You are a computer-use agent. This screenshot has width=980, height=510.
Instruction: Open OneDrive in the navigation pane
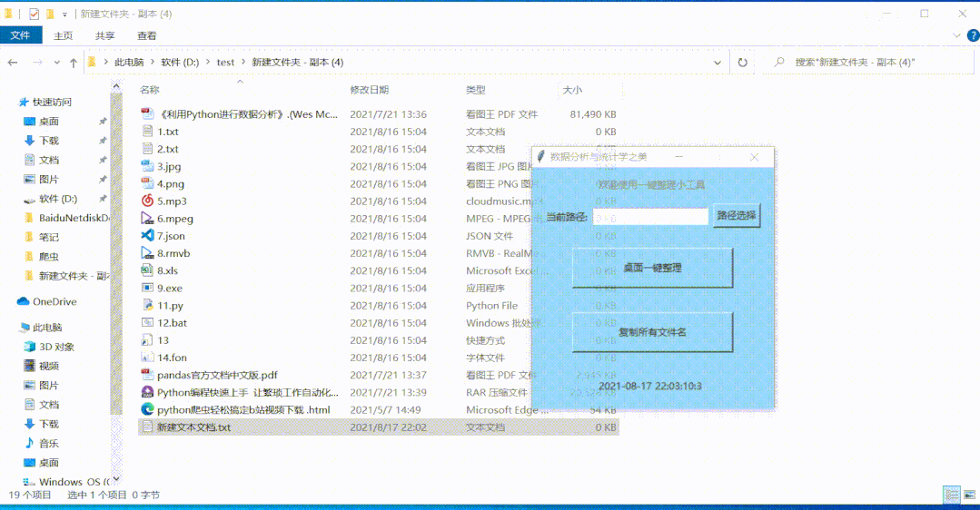(54, 301)
